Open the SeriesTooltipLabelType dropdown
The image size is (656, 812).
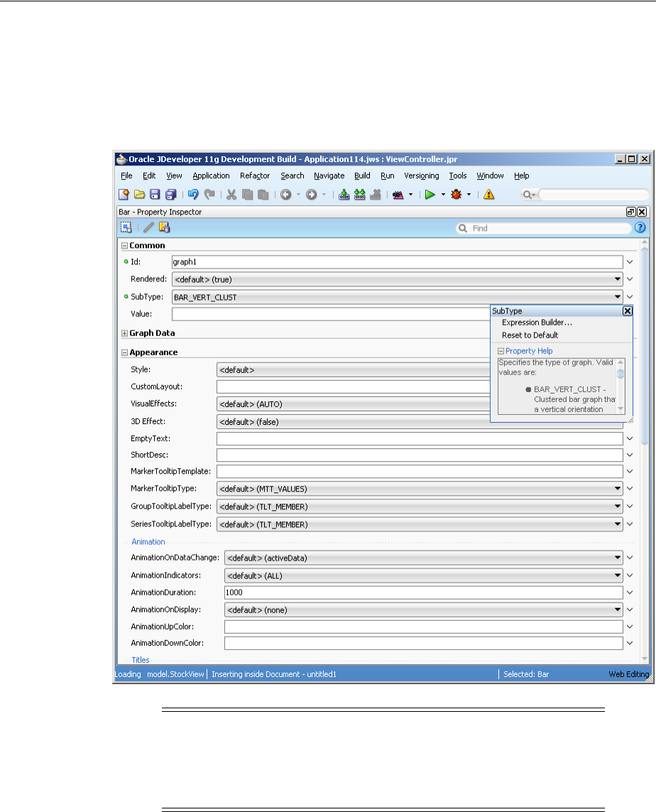pos(618,524)
